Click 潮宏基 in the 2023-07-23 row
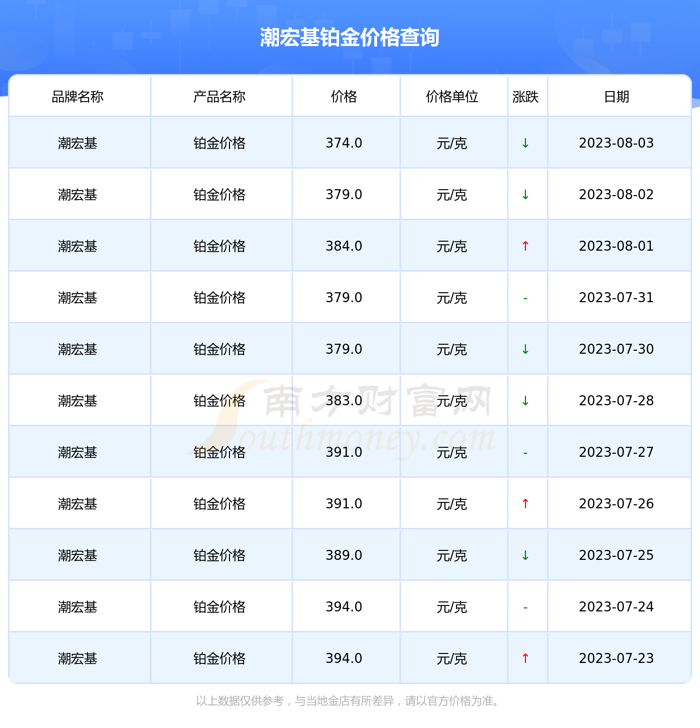The width and height of the screenshot is (700, 728). (77, 659)
